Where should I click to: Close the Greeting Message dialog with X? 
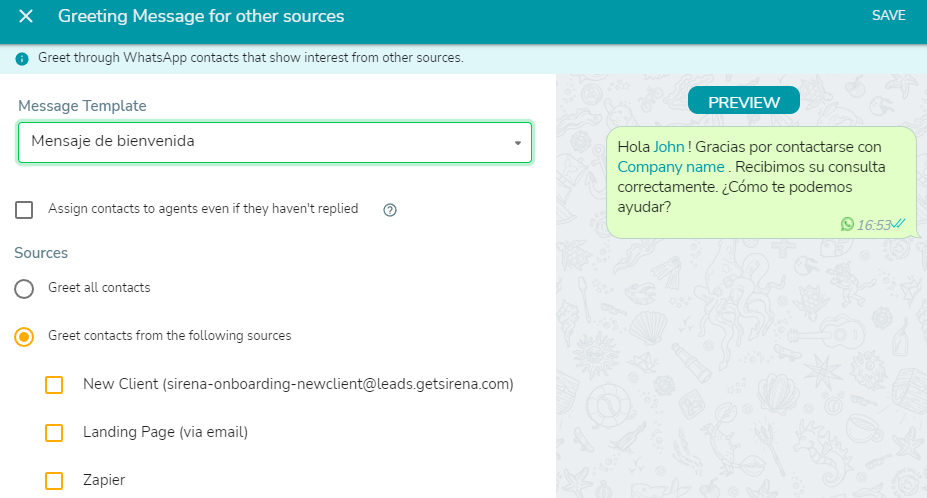tap(26, 16)
